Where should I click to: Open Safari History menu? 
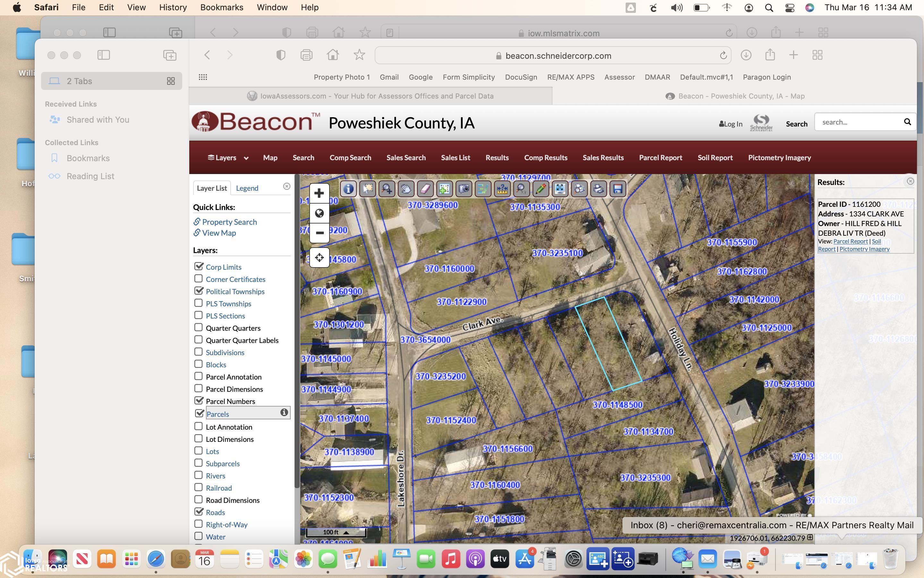[x=173, y=7]
